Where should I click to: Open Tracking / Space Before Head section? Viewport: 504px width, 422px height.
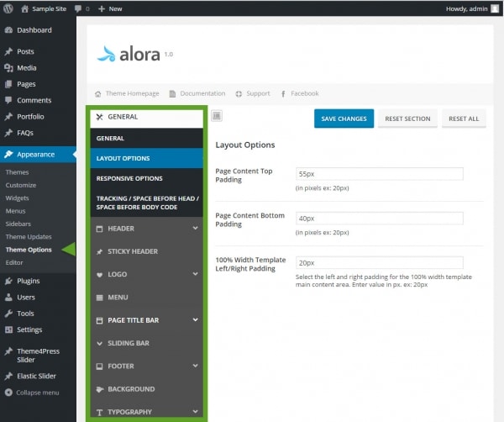click(x=146, y=203)
